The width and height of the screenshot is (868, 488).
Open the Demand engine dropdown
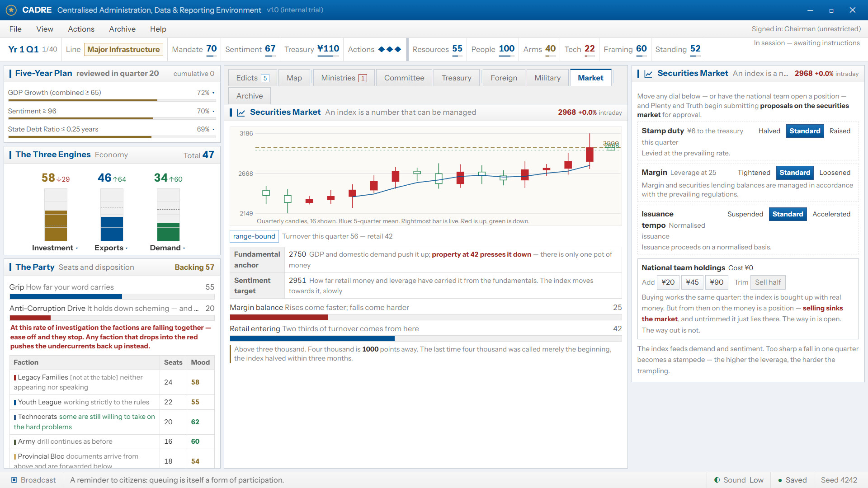click(168, 248)
